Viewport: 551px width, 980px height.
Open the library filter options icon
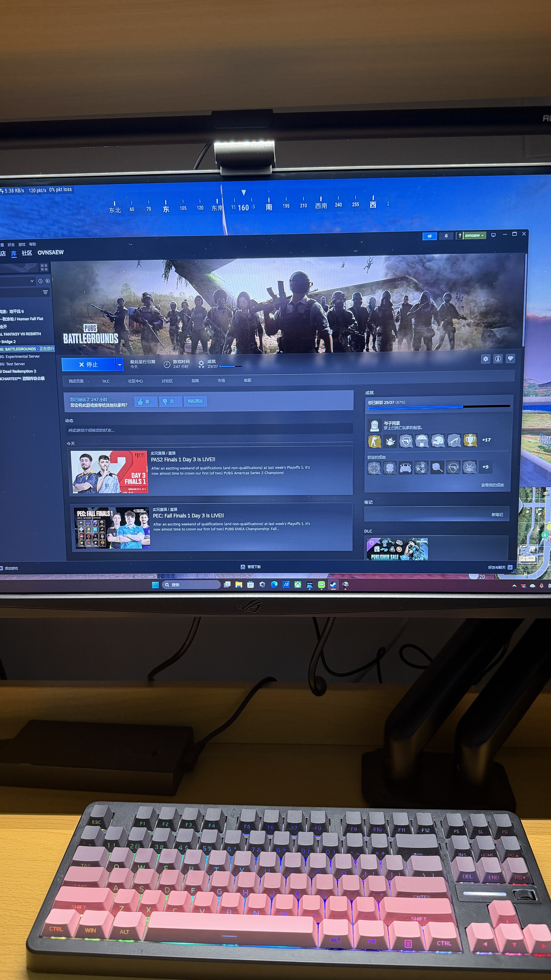[x=45, y=292]
